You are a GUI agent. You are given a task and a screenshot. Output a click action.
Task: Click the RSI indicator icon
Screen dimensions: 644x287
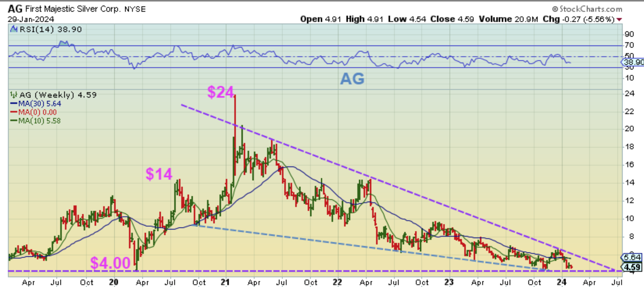[x=14, y=29]
